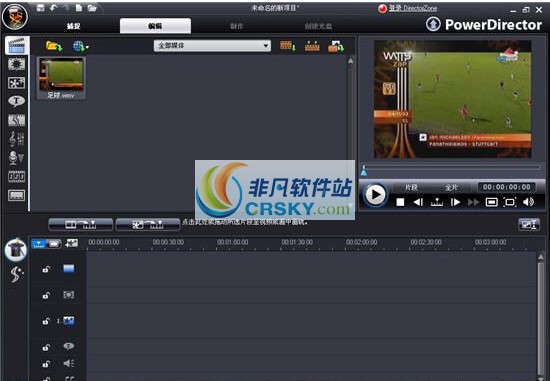Screen dimensions: 550x381
Task: Click the timeline display options button at far right
Action: [529, 225]
